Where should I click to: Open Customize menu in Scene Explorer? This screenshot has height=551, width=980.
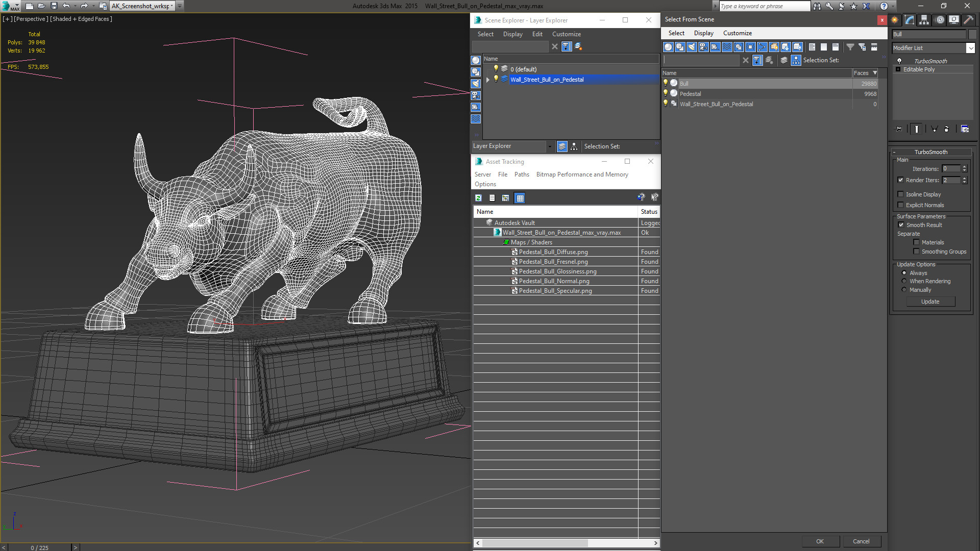566,34
